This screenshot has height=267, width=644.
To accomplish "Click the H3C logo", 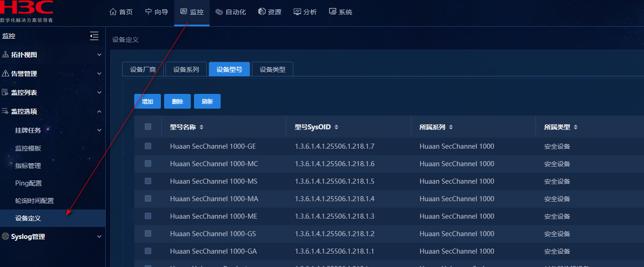I will click(x=27, y=8).
